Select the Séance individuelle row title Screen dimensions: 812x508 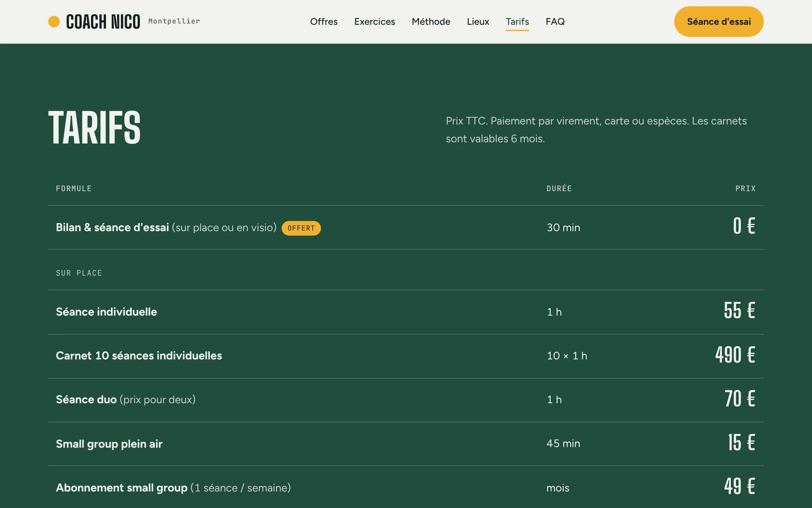coord(106,312)
